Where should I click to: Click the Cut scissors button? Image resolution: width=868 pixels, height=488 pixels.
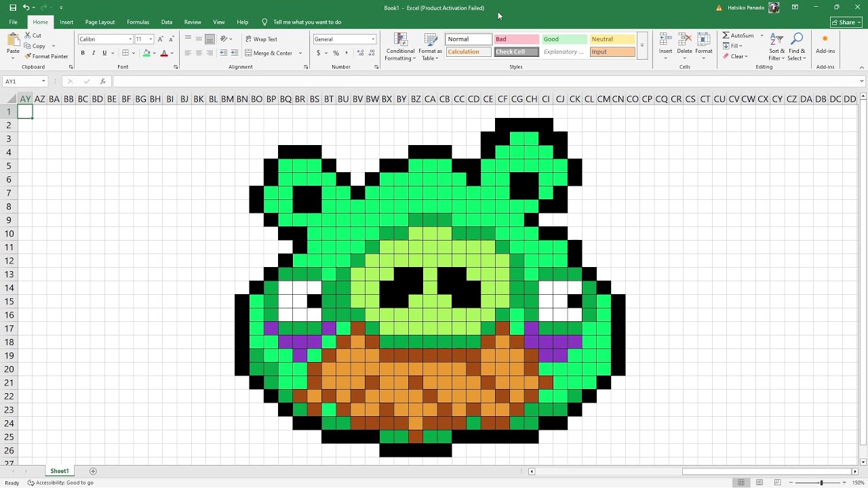[x=33, y=35]
